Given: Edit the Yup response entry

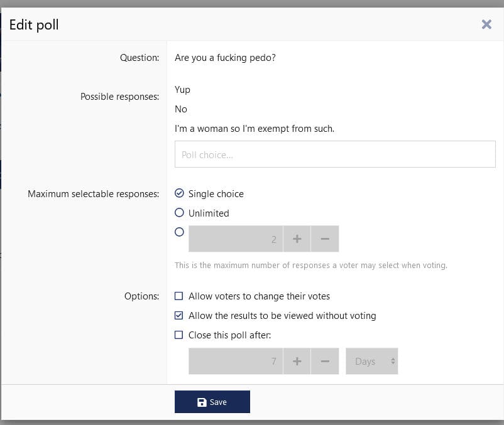Looking at the screenshot, I should tap(182, 90).
